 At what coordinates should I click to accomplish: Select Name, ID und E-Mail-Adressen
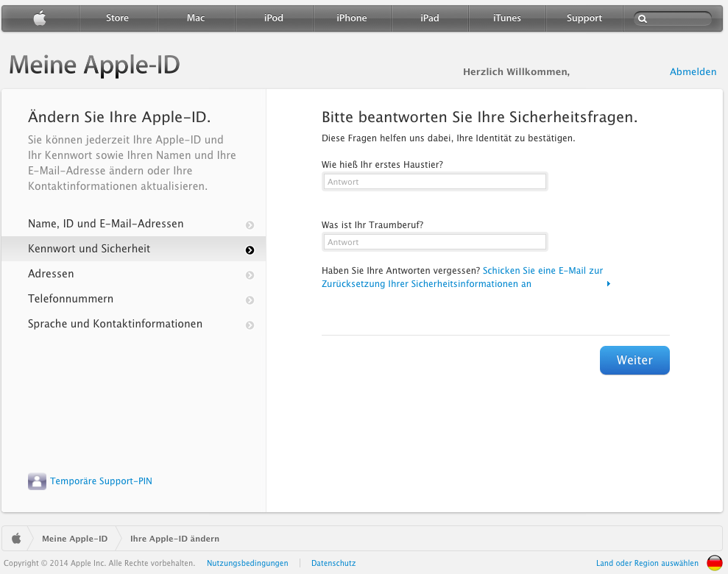click(134, 224)
